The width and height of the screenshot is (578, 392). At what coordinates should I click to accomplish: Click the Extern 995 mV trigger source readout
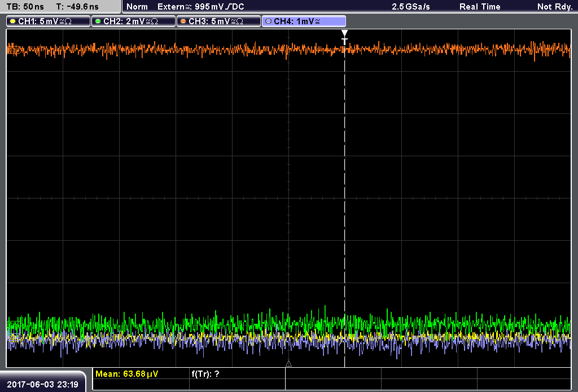point(201,7)
